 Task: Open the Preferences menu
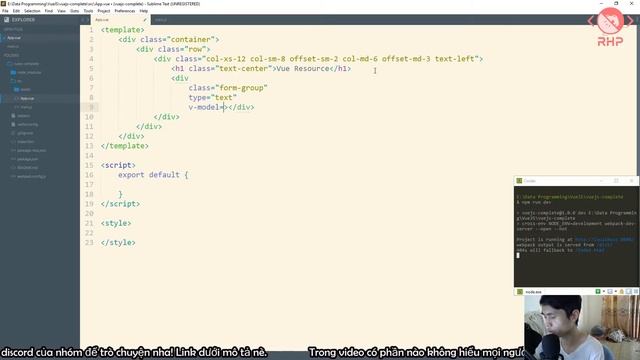[x=124, y=11]
